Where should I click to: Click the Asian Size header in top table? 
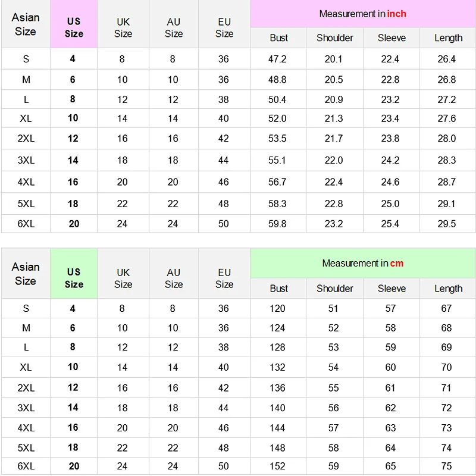[26, 24]
